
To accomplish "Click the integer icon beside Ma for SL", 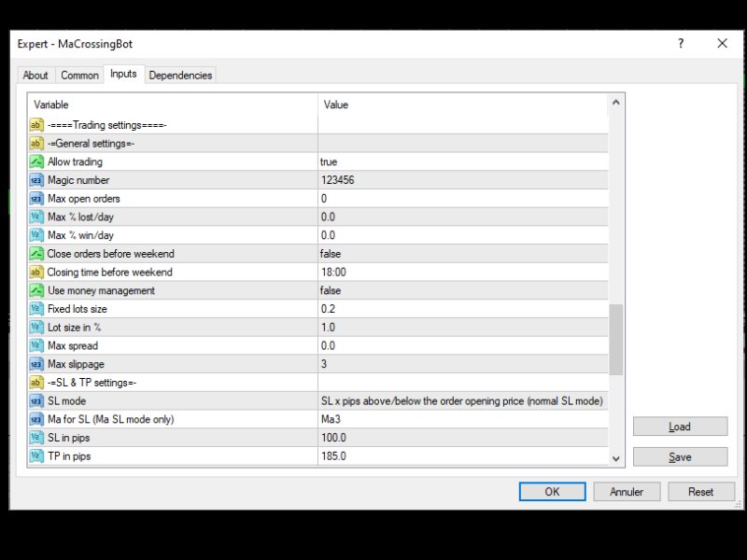I will [36, 419].
